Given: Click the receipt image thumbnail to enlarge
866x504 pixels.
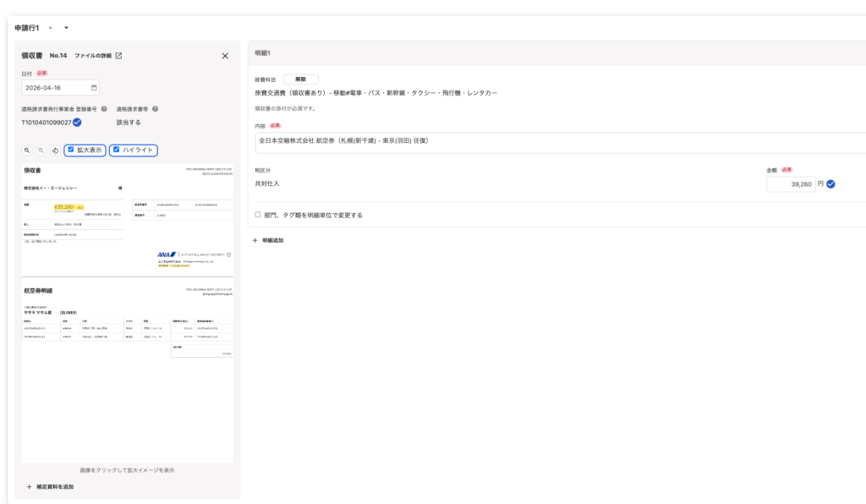Looking at the screenshot, I should point(128,312).
